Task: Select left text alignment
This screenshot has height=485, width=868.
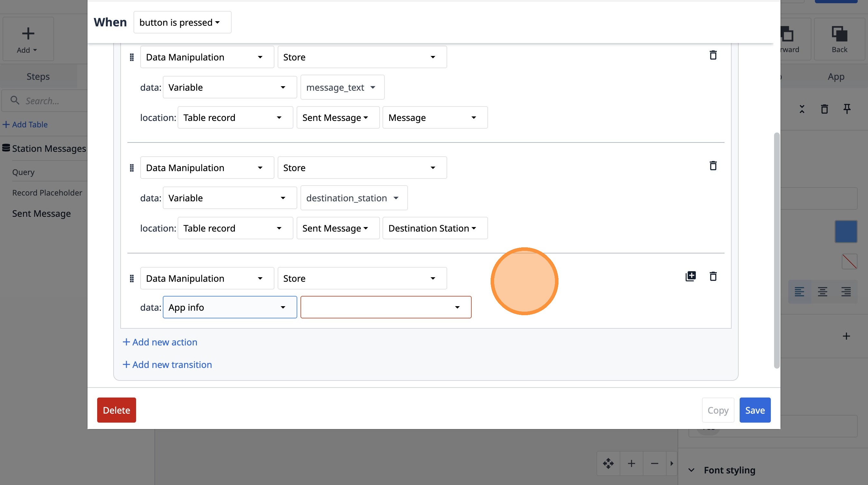Action: point(799,292)
